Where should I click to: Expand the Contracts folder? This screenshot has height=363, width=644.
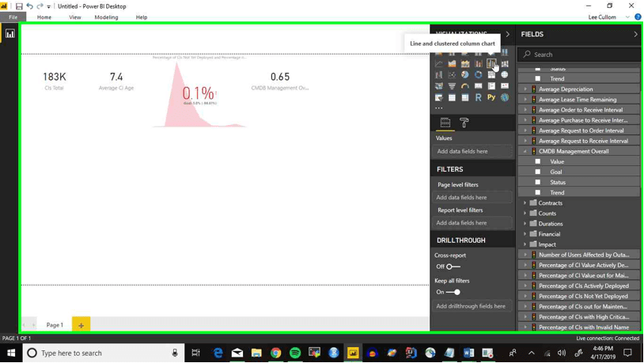pos(525,202)
